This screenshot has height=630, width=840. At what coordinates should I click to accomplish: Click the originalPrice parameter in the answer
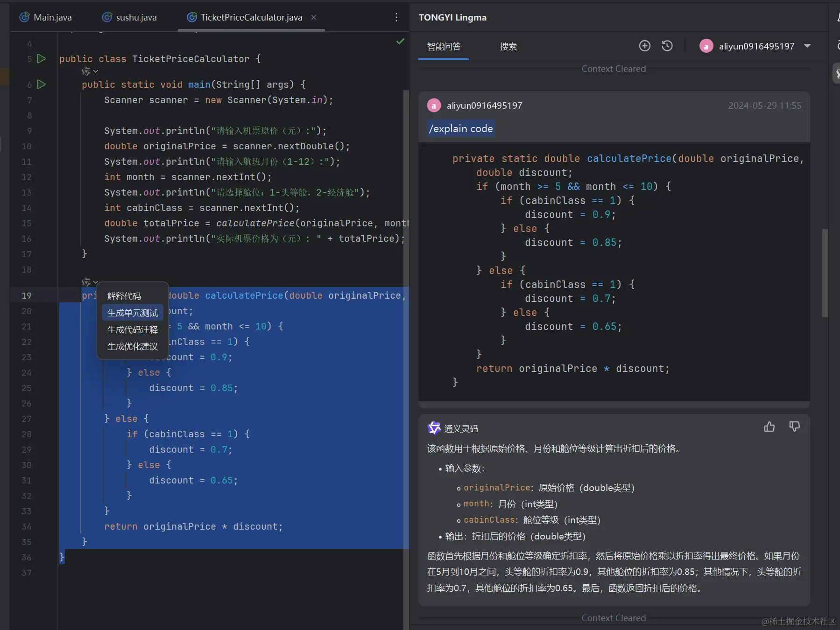[x=497, y=488]
